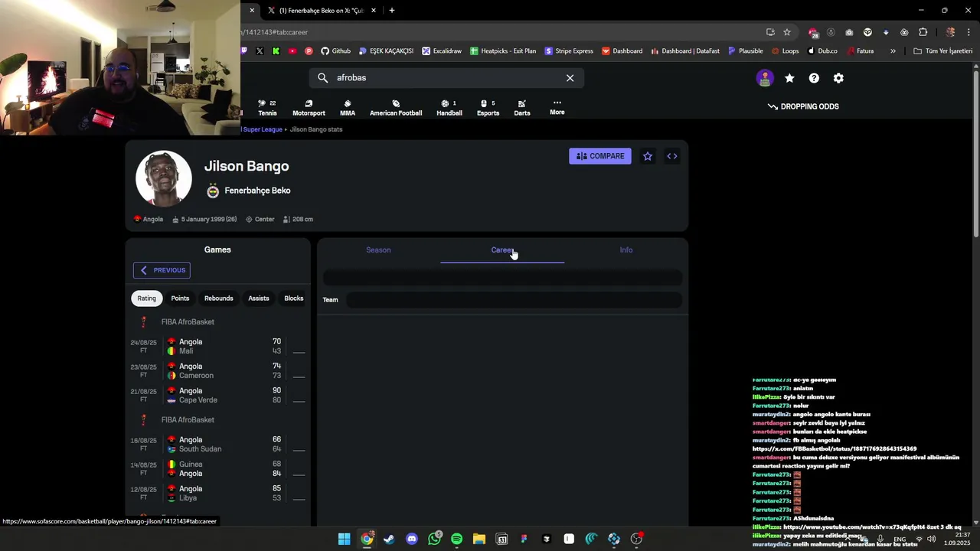Screen dimensions: 980x551
Task: Select the Handball category
Action: (449, 108)
